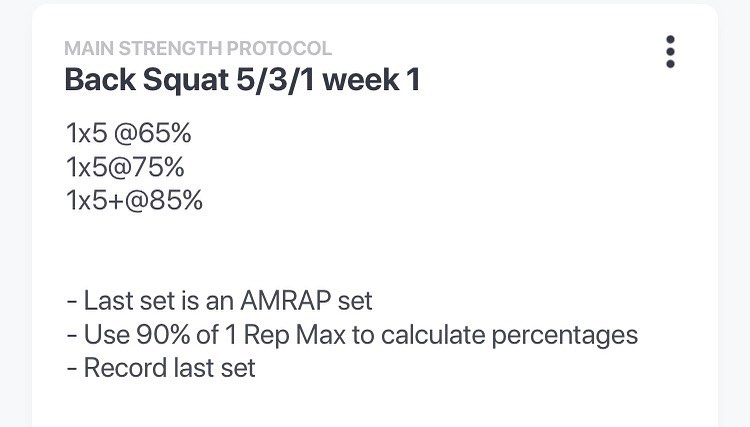Screen dimensions: 750x427
Task: Tap the "Record last set" note
Action: tap(160, 367)
